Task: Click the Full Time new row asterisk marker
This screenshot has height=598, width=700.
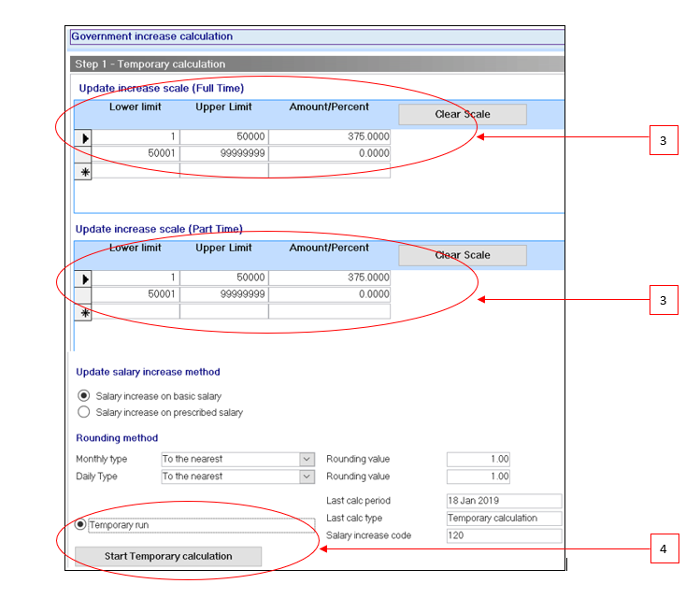Action: click(84, 172)
